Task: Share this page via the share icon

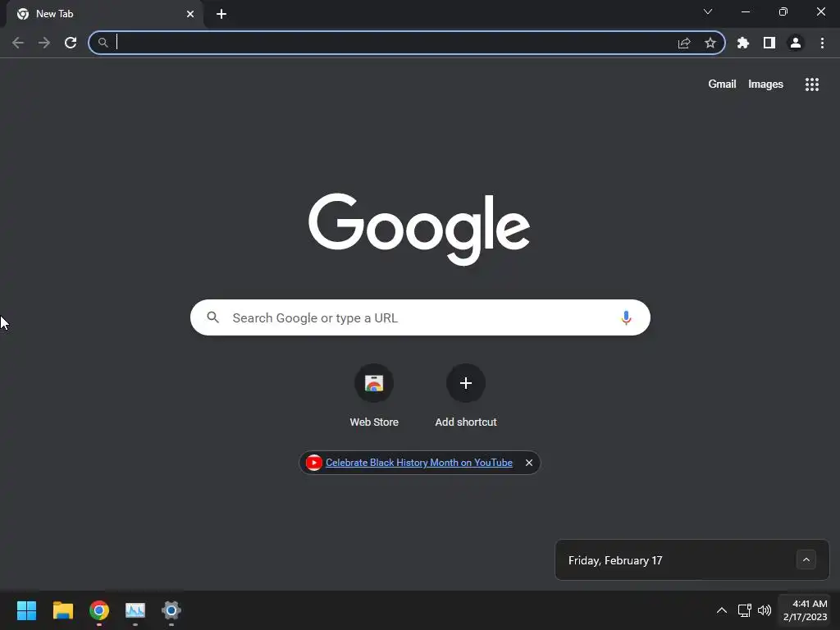Action: tap(684, 43)
